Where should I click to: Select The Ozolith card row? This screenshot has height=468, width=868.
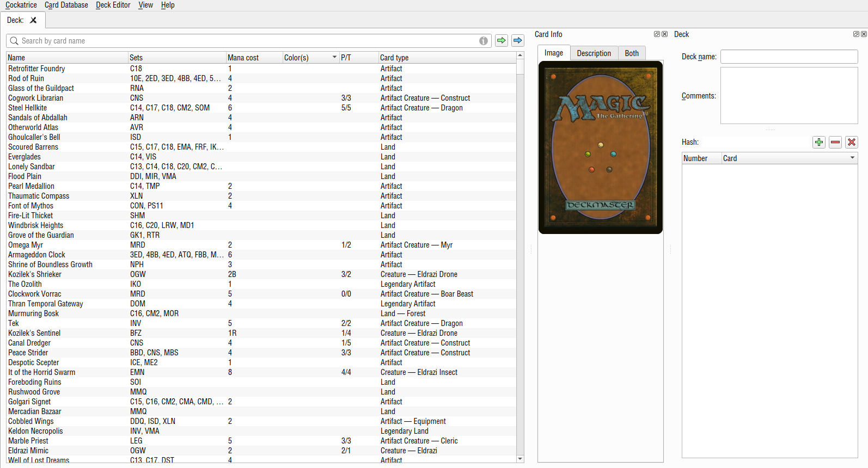coord(261,284)
